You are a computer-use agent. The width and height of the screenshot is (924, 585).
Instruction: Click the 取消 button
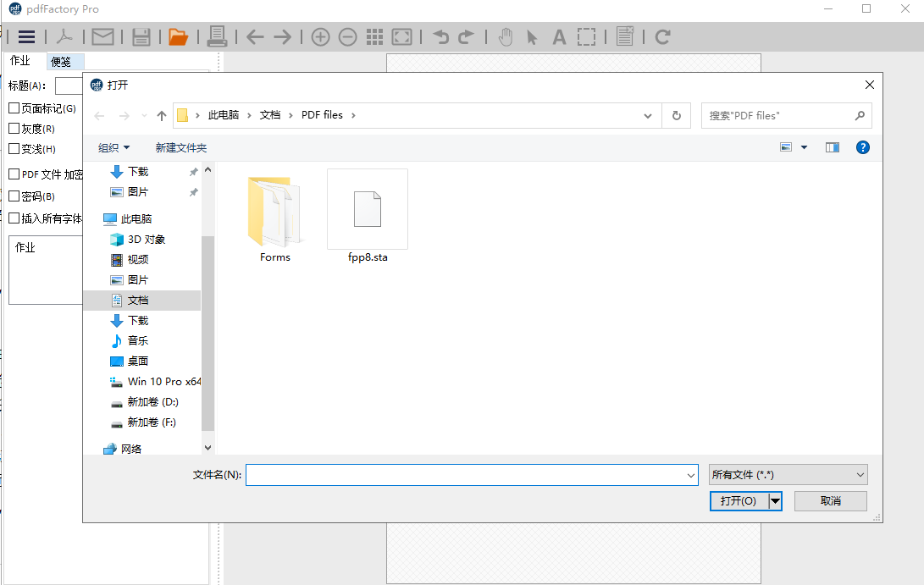pyautogui.click(x=830, y=500)
